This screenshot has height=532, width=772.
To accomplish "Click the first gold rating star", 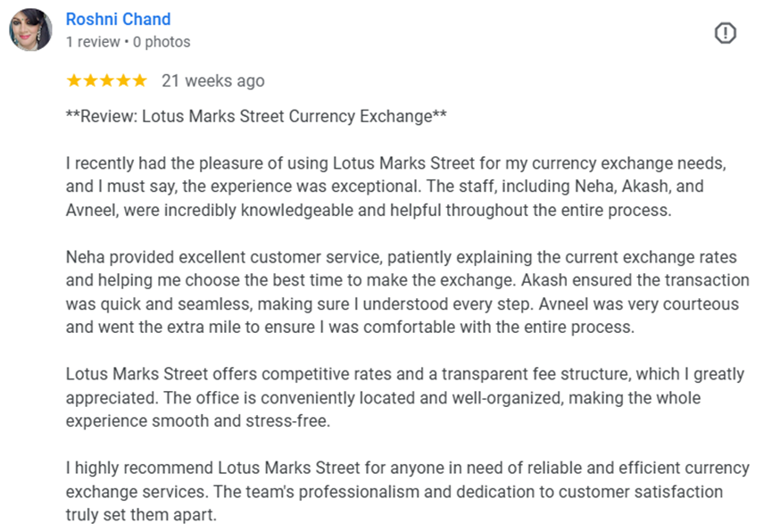I will (74, 80).
